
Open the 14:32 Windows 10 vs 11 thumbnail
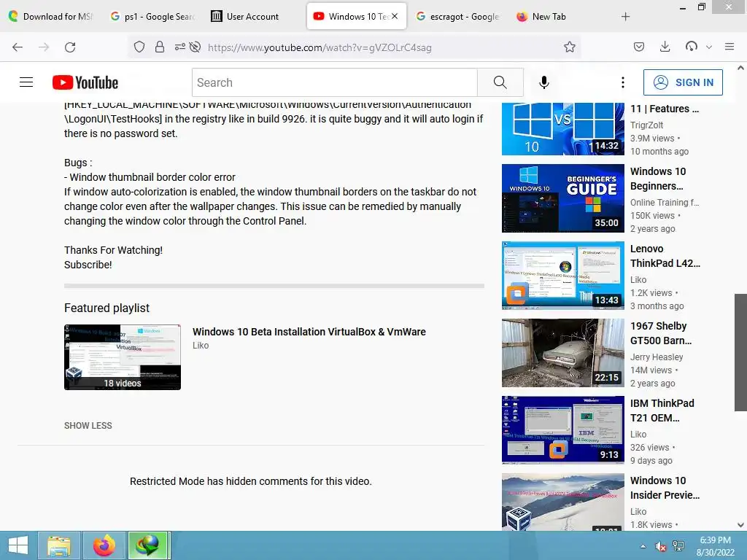coord(562,128)
